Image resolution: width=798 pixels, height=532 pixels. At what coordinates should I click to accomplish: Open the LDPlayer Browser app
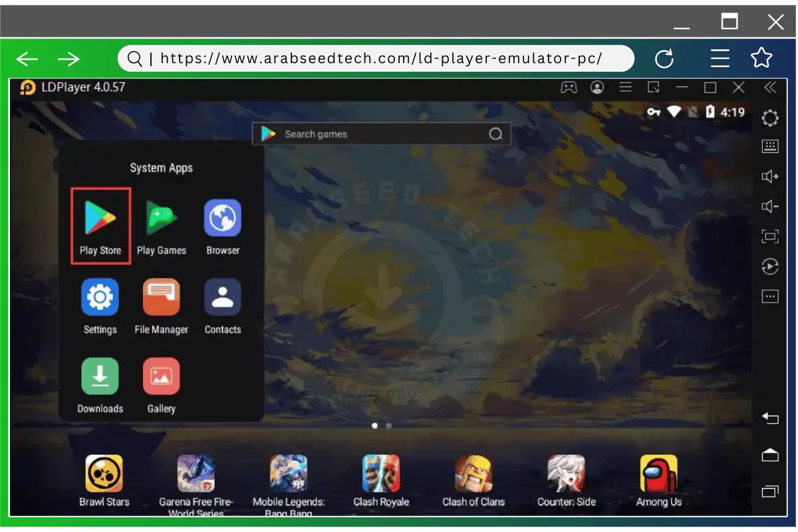coord(222,217)
